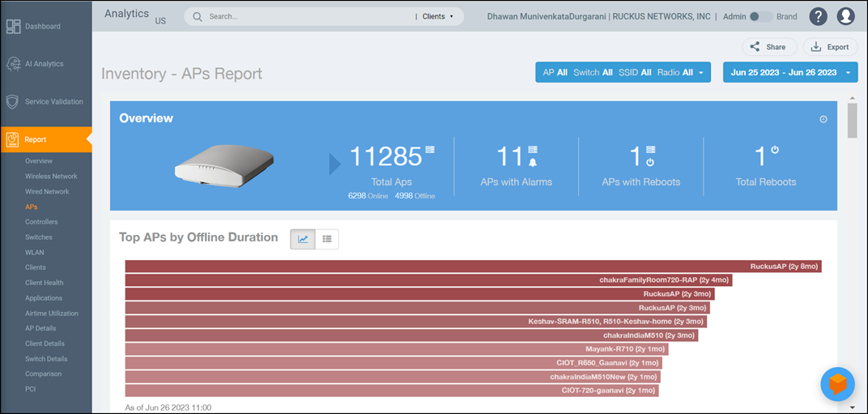Click the CIOT-720-gaanavi bar
Screen dimensions: 868x414
point(392,391)
